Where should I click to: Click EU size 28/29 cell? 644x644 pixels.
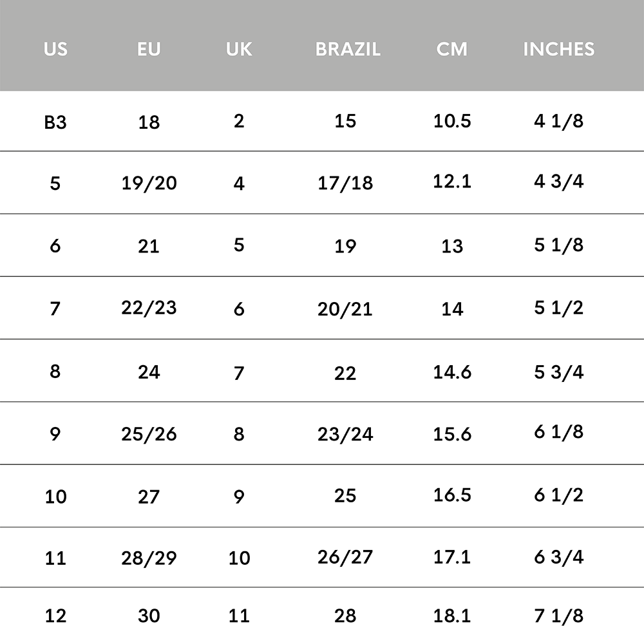click(149, 558)
